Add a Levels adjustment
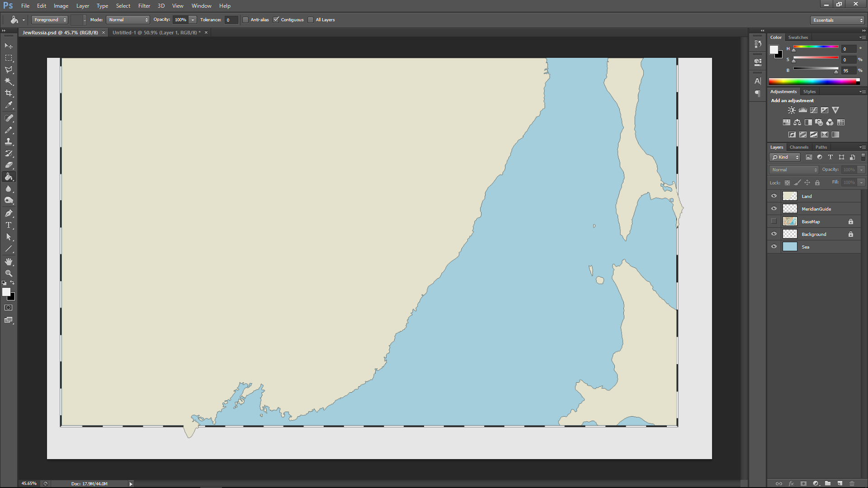Image resolution: width=868 pixels, height=488 pixels. [803, 110]
